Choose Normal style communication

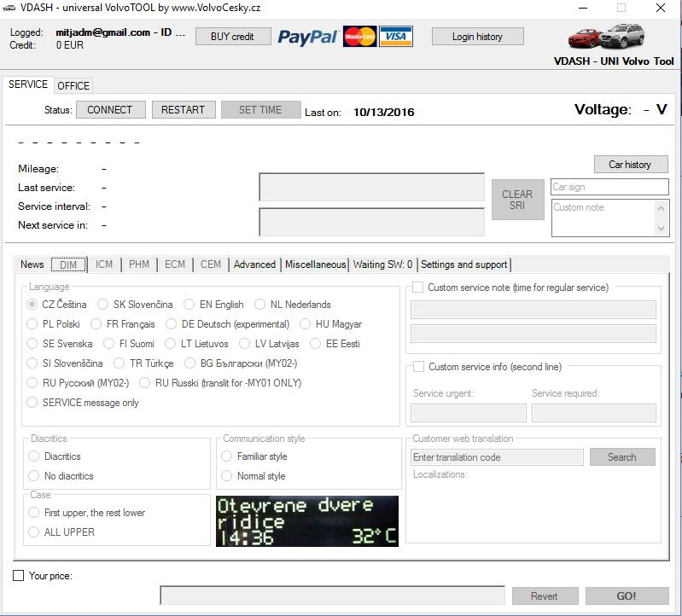pyautogui.click(x=254, y=475)
